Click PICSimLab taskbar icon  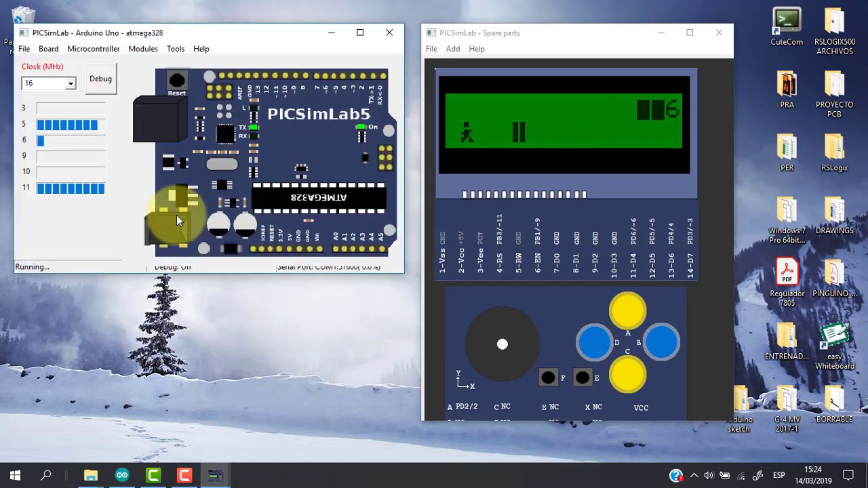216,475
